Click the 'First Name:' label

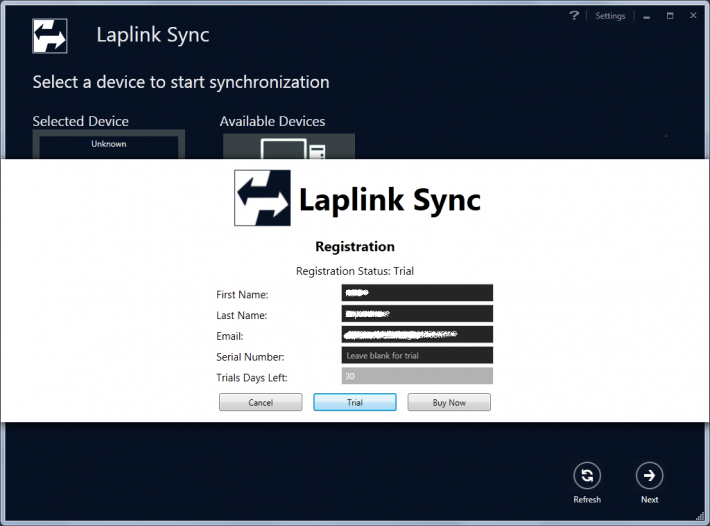(242, 294)
